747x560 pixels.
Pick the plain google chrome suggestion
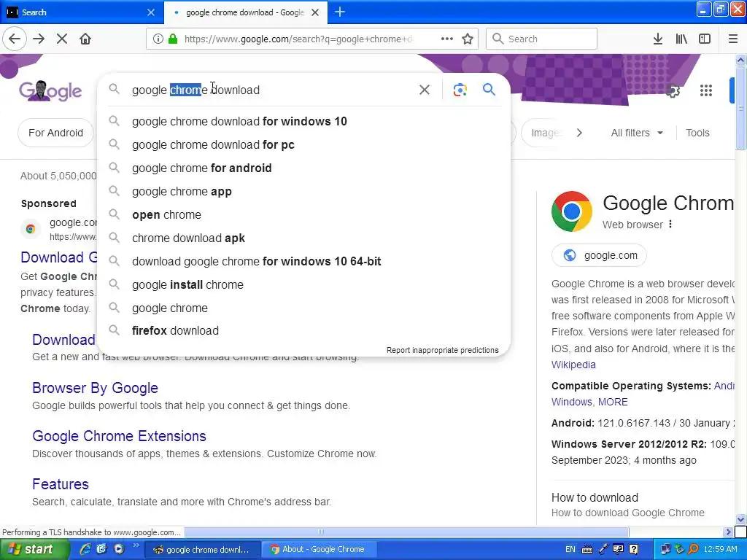tap(303, 308)
